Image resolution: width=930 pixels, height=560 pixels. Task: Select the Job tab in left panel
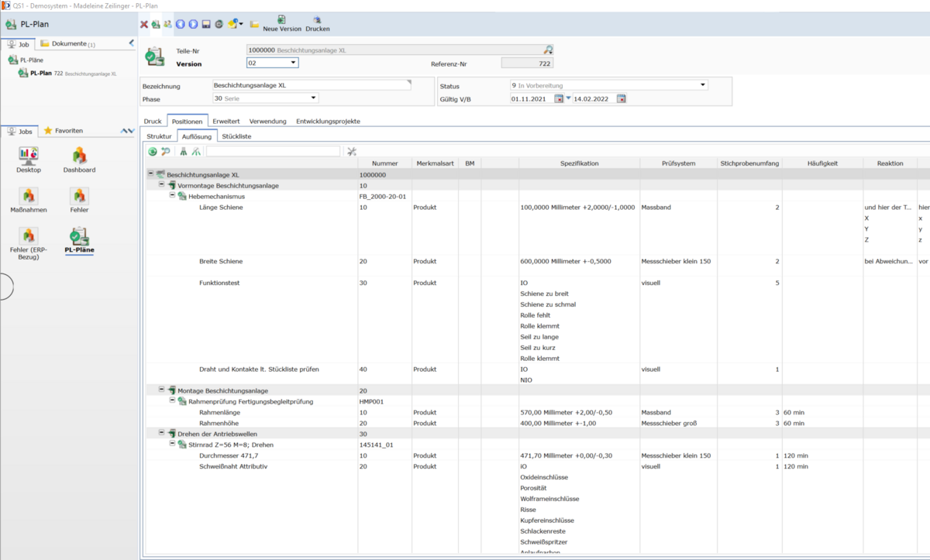click(x=19, y=44)
